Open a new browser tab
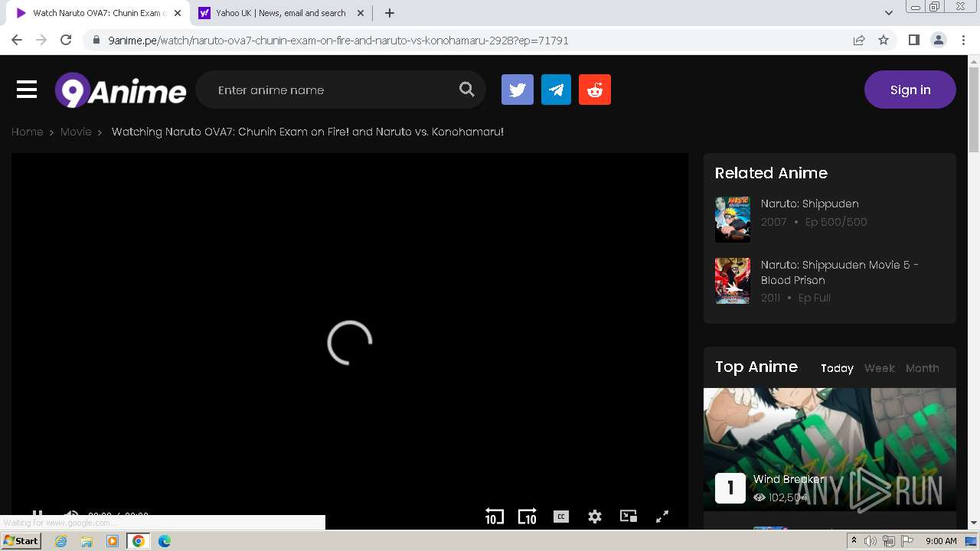980x551 pixels. (x=390, y=13)
